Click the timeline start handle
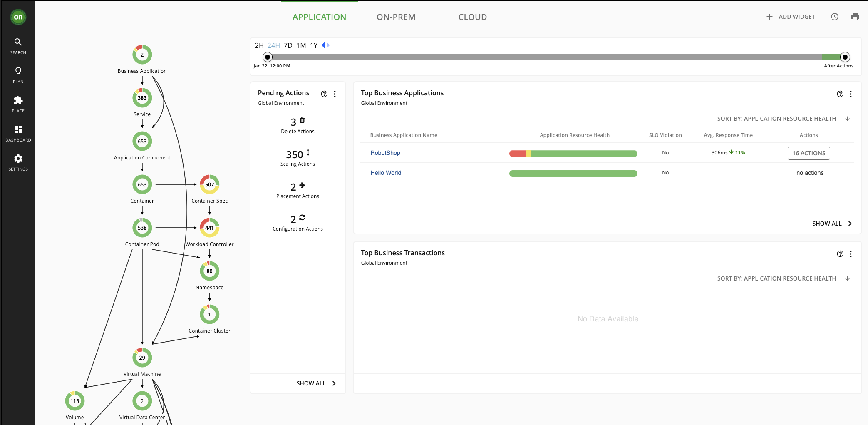The image size is (868, 425). [268, 57]
